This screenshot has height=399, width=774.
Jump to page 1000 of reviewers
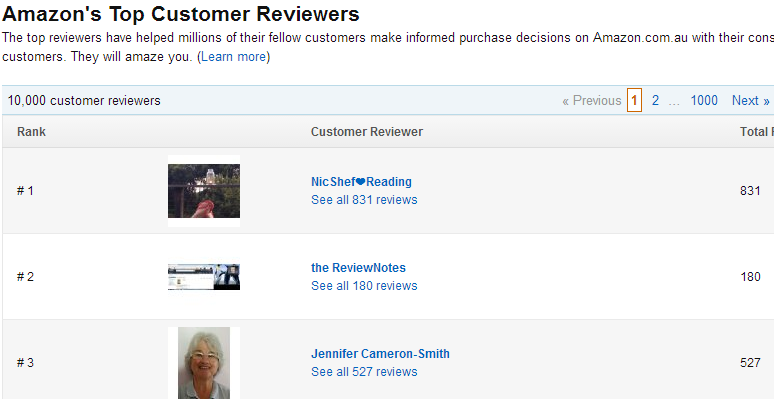(704, 100)
